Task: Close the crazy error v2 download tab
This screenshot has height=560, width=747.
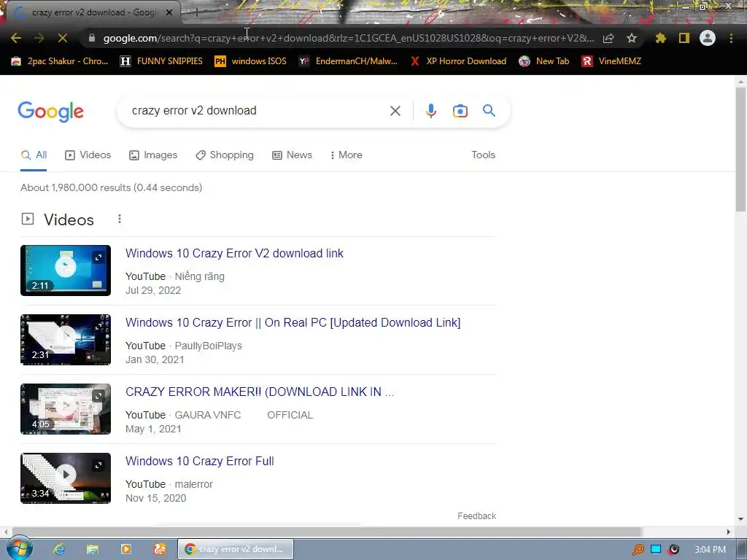Action: [169, 13]
